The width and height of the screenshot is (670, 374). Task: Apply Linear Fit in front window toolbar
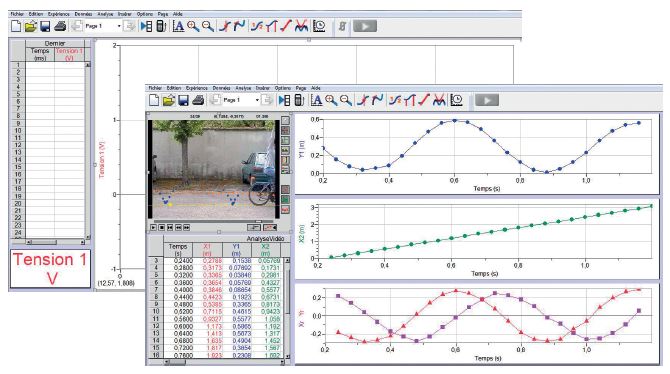click(424, 100)
